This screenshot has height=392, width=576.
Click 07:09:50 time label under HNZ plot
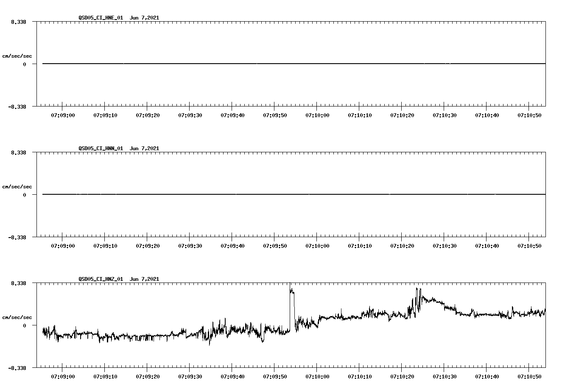click(x=275, y=376)
